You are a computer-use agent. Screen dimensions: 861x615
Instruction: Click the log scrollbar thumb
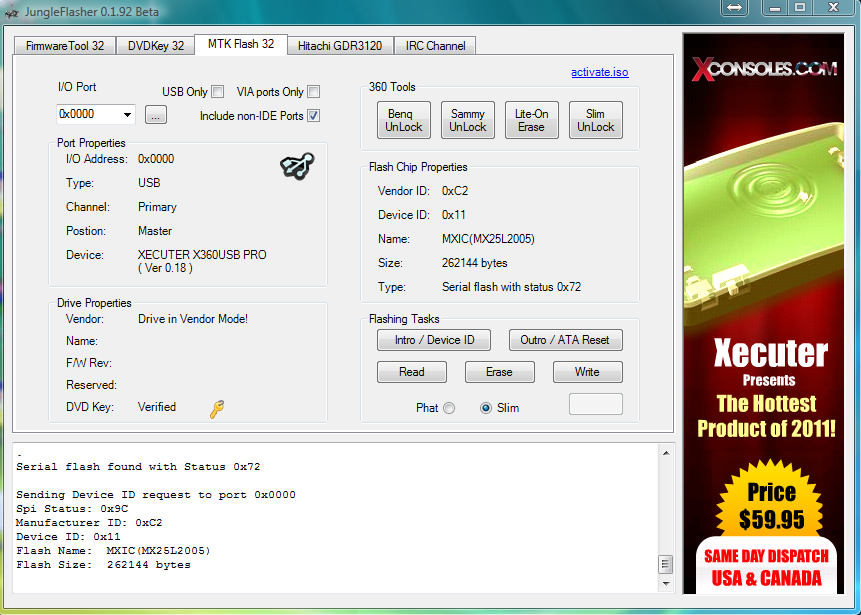tap(666, 564)
